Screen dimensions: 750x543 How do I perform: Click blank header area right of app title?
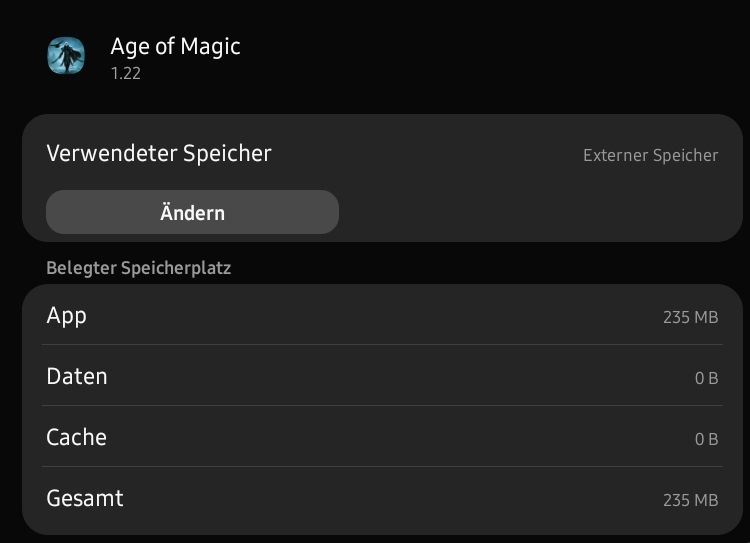pos(493,55)
